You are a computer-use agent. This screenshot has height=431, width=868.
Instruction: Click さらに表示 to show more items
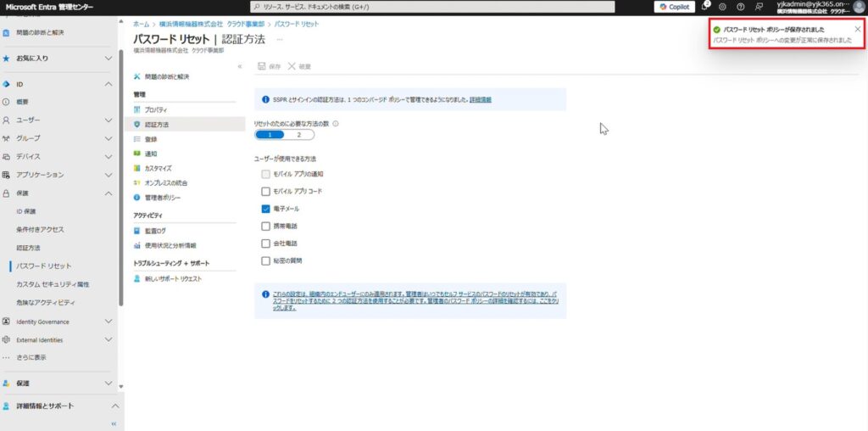[31, 358]
